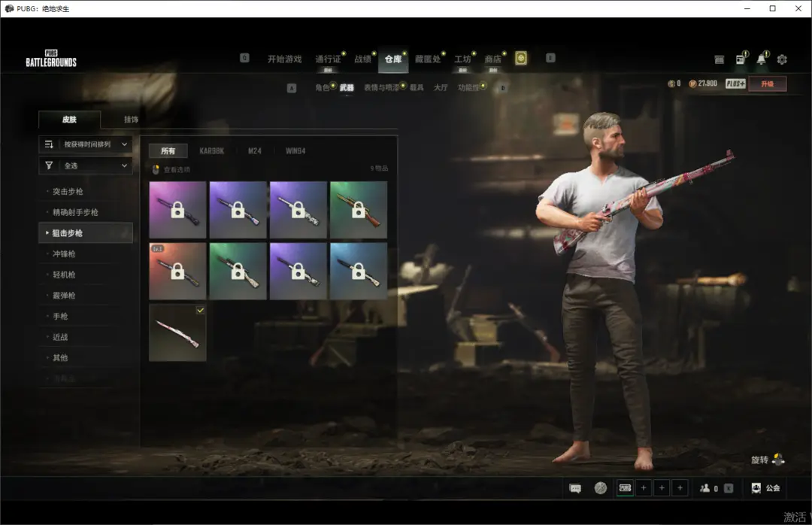
Task: Select the PUBG team slot icon
Action: click(625, 487)
